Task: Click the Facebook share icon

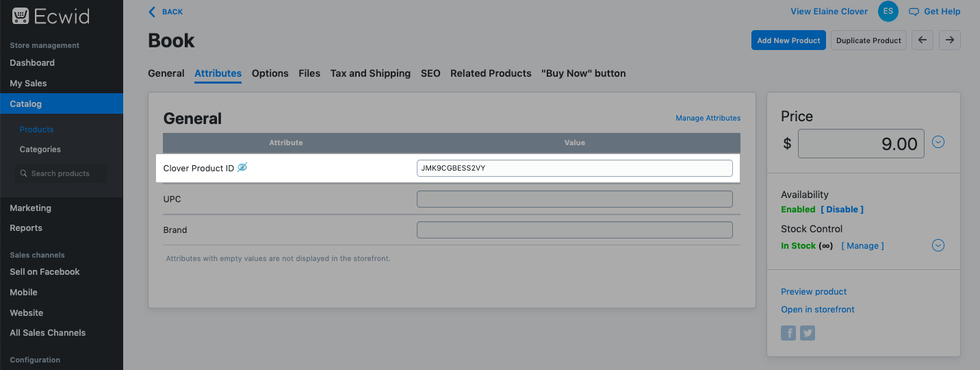Action: tap(788, 333)
